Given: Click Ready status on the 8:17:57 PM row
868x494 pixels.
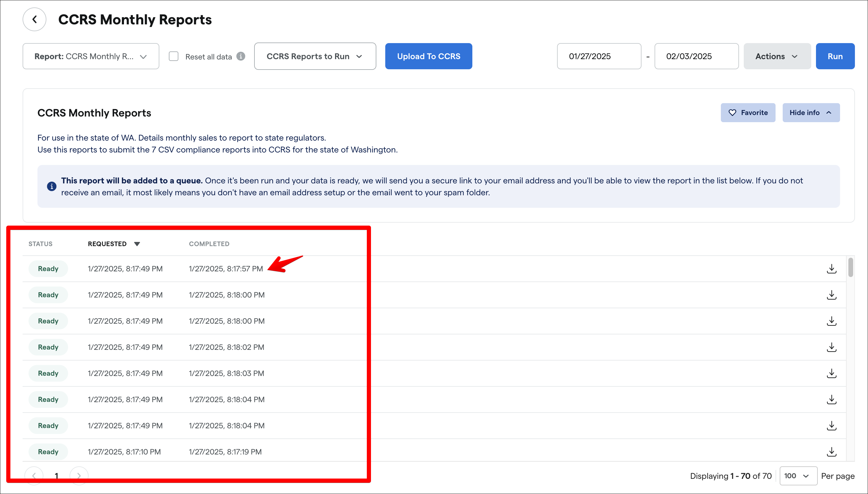Looking at the screenshot, I should [48, 269].
